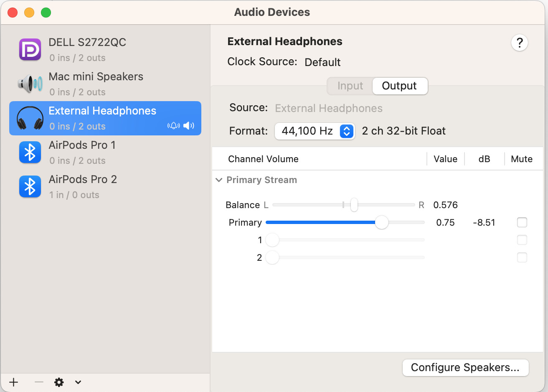This screenshot has width=548, height=392.
Task: Click the Balance value 0.576
Action: [446, 205]
